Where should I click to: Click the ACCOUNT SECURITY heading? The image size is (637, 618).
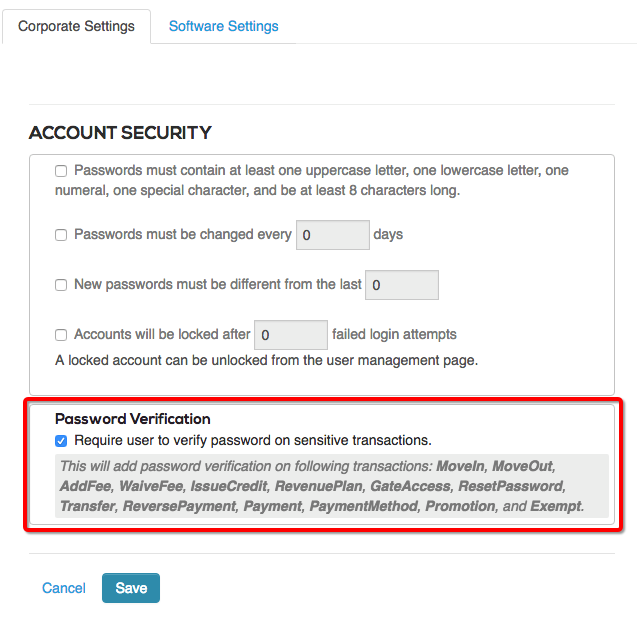click(x=120, y=133)
